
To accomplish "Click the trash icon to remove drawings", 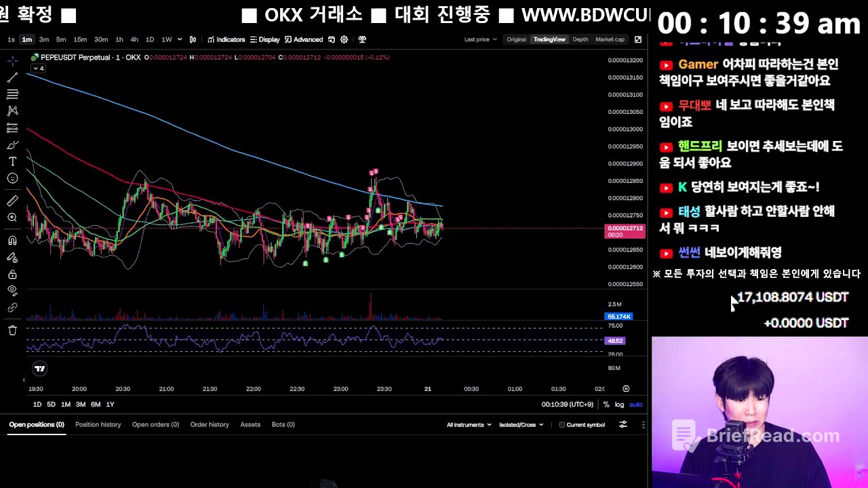I will pyautogui.click(x=12, y=330).
